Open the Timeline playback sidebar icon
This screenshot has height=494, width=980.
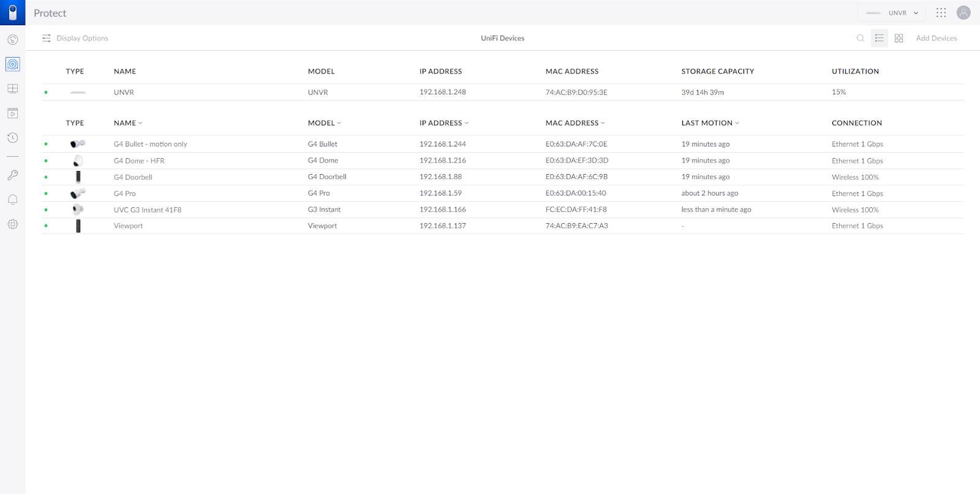point(12,113)
